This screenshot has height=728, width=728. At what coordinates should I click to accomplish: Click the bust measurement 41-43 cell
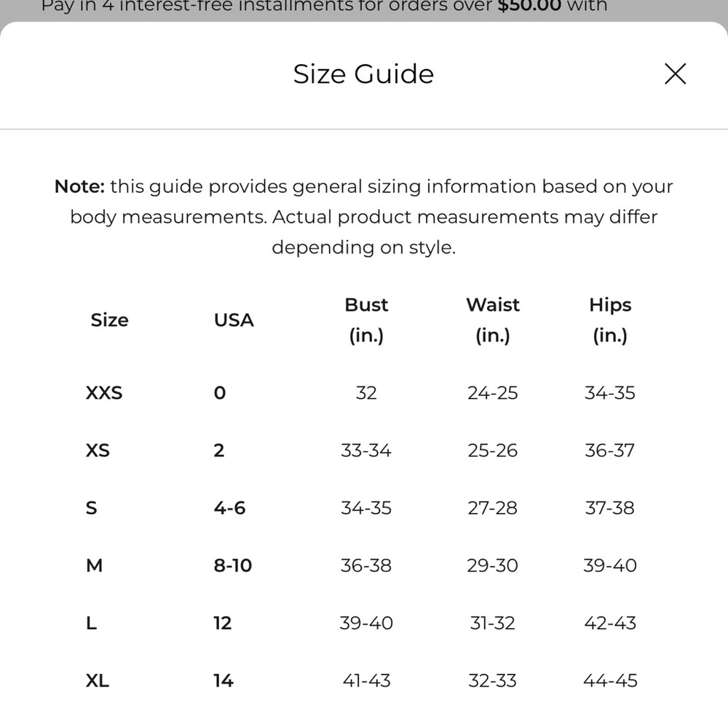tap(366, 681)
